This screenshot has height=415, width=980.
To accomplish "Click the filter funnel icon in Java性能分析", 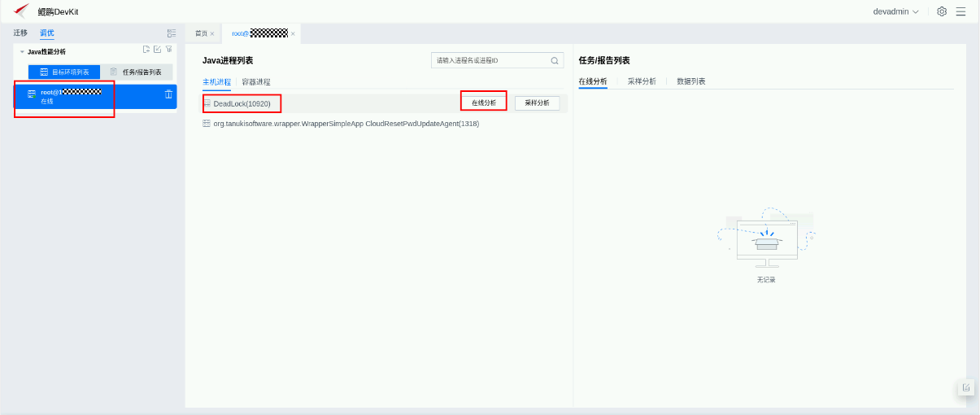I will [168, 50].
